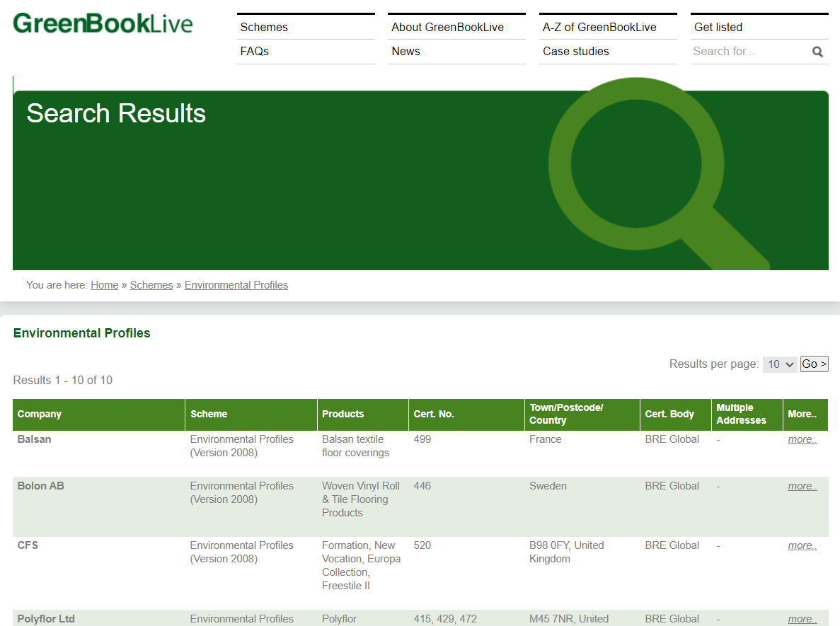The image size is (840, 626).
Task: Click the France country cell
Action: tap(546, 440)
